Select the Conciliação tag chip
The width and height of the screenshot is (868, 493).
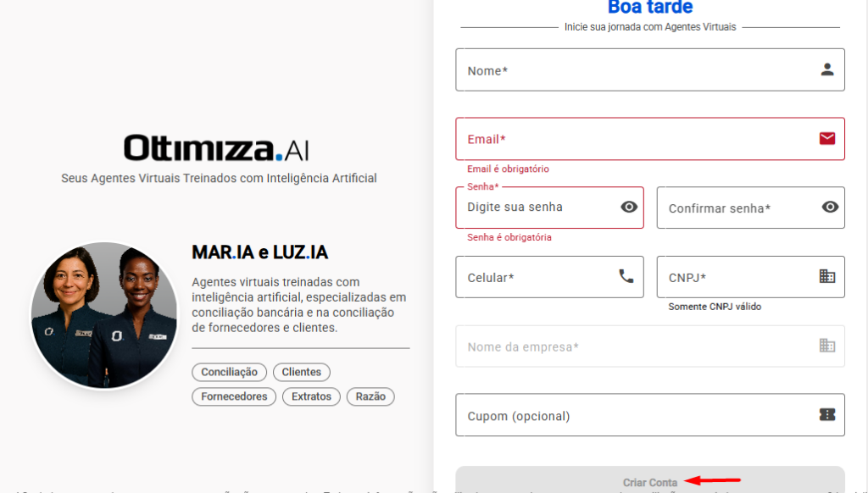click(230, 372)
